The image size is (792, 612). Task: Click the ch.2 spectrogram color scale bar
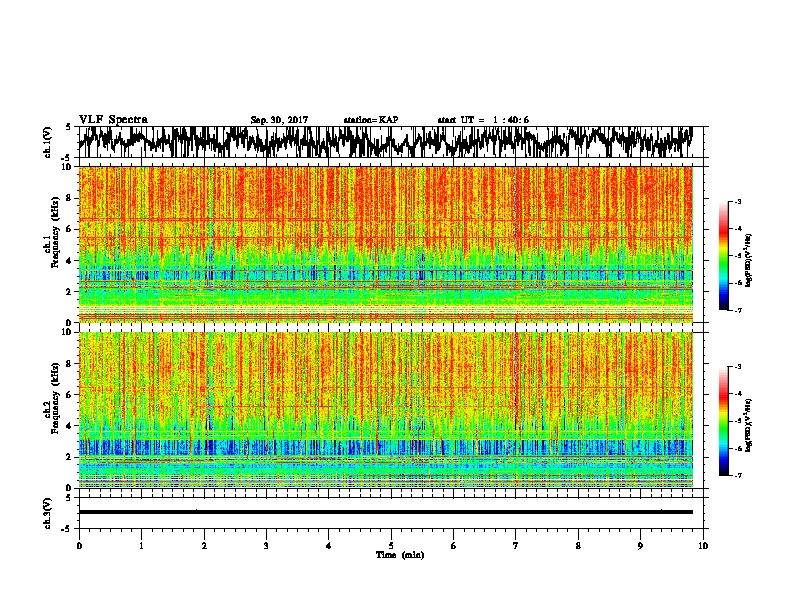723,421
